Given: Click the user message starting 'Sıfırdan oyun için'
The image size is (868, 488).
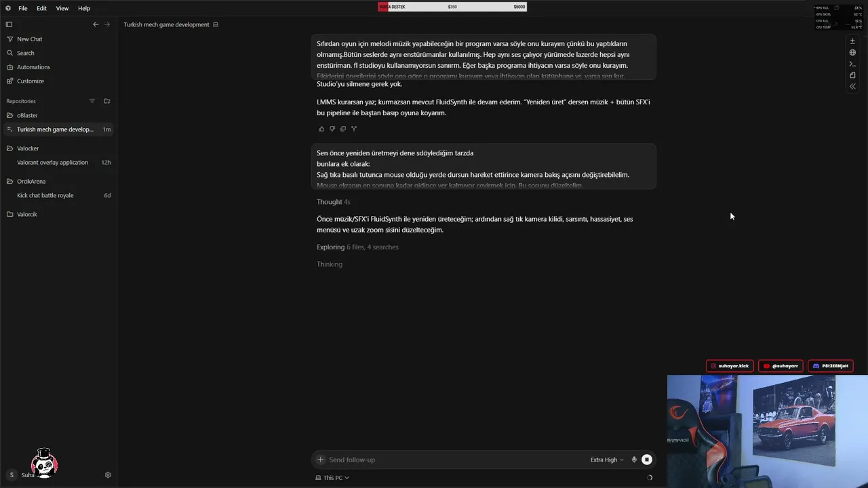Looking at the screenshot, I should (x=484, y=57).
